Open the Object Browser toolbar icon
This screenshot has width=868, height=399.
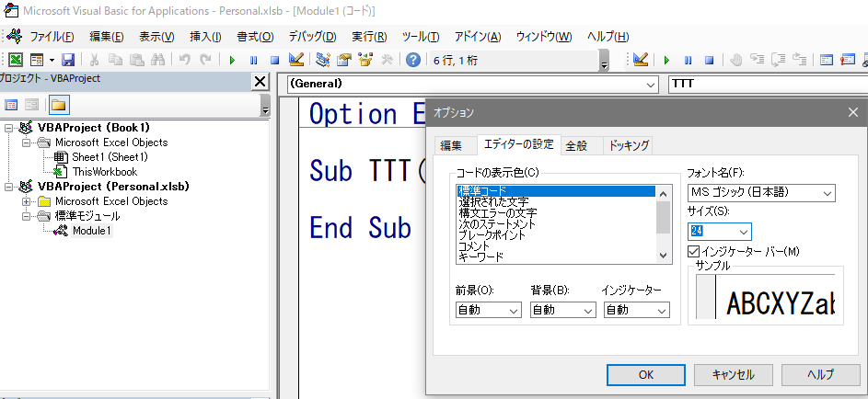click(x=365, y=60)
